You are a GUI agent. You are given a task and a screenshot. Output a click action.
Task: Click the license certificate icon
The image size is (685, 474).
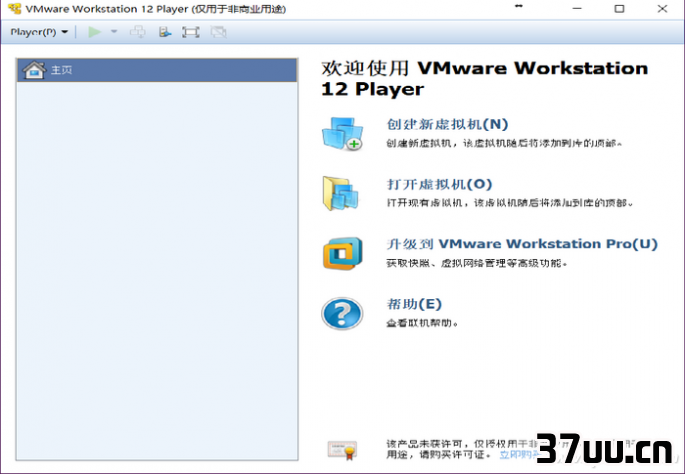tap(342, 450)
